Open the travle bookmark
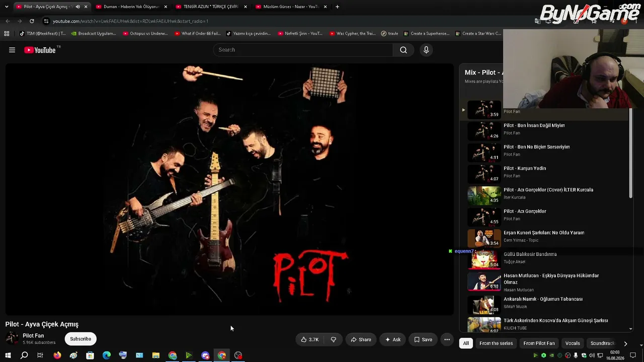This screenshot has height=362, width=644. (389, 34)
